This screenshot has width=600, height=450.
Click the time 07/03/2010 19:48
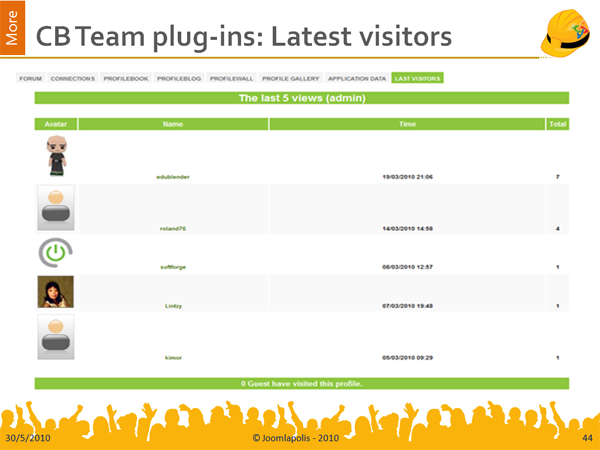[x=408, y=306]
